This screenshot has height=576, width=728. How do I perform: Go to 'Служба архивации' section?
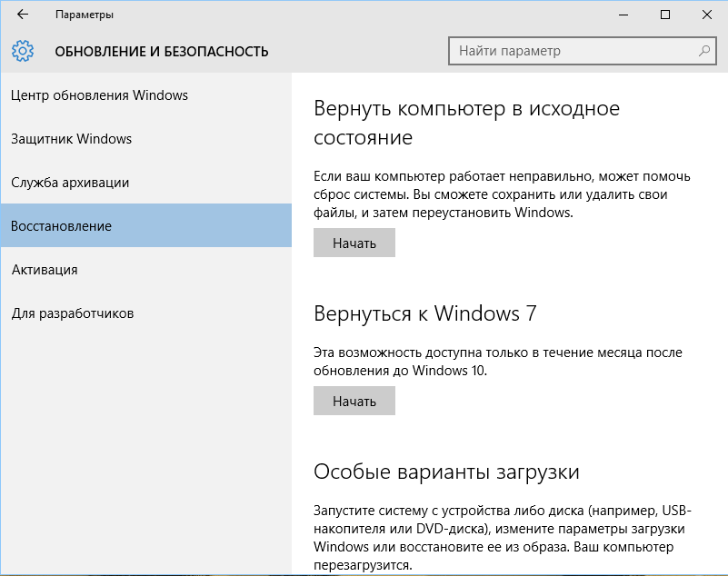click(x=70, y=183)
